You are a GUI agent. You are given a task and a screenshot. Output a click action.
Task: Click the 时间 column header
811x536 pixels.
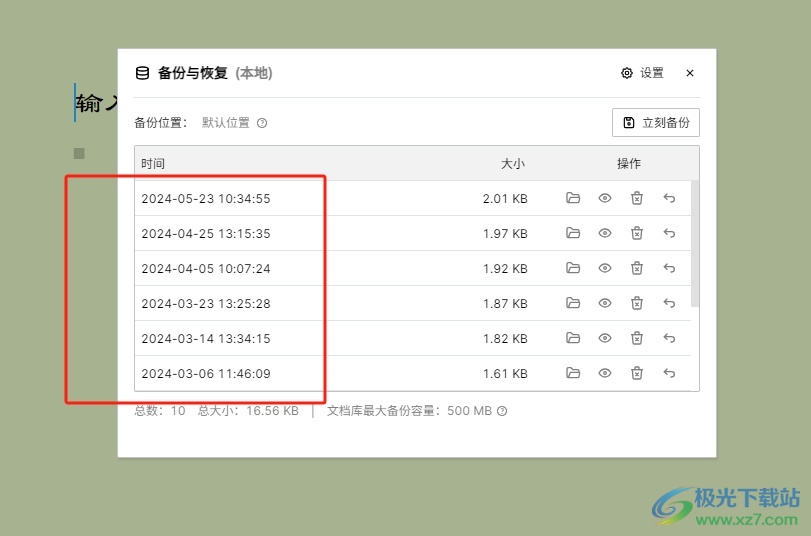point(153,163)
